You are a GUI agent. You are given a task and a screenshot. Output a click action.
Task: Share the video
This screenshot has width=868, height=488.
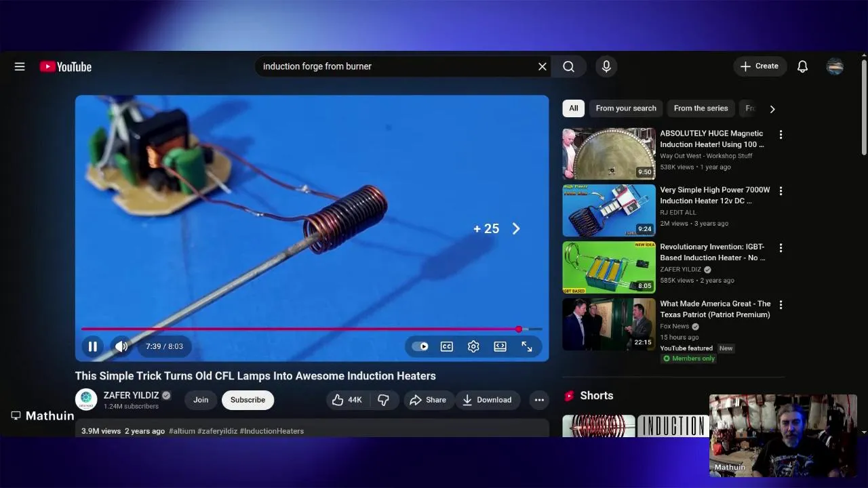tap(428, 400)
